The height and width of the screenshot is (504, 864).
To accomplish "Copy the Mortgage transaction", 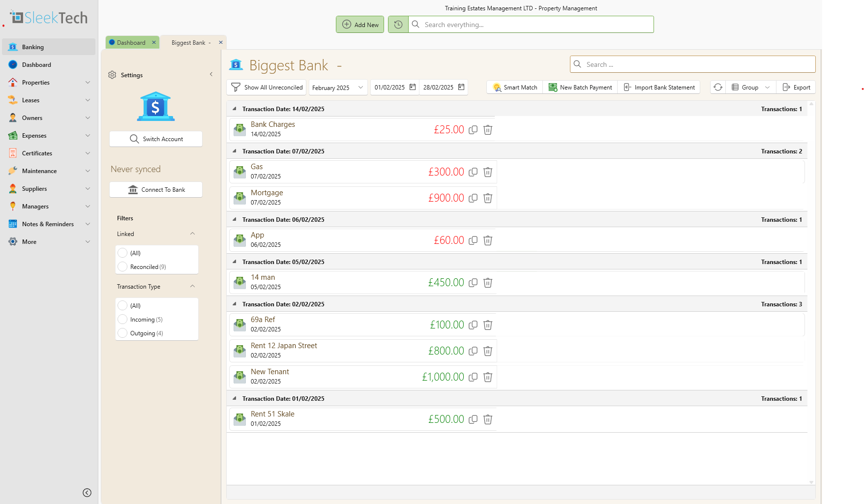I will tap(473, 198).
